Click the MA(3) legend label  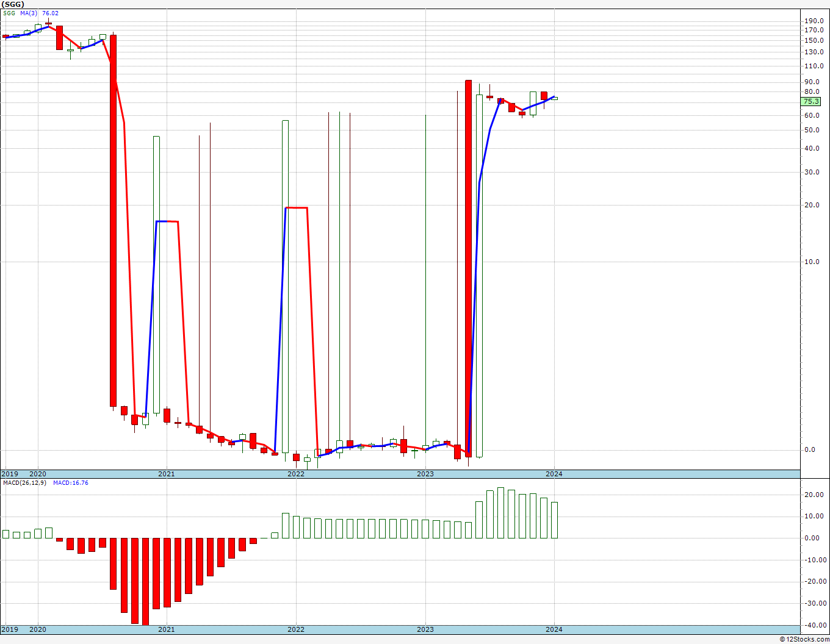pos(28,13)
